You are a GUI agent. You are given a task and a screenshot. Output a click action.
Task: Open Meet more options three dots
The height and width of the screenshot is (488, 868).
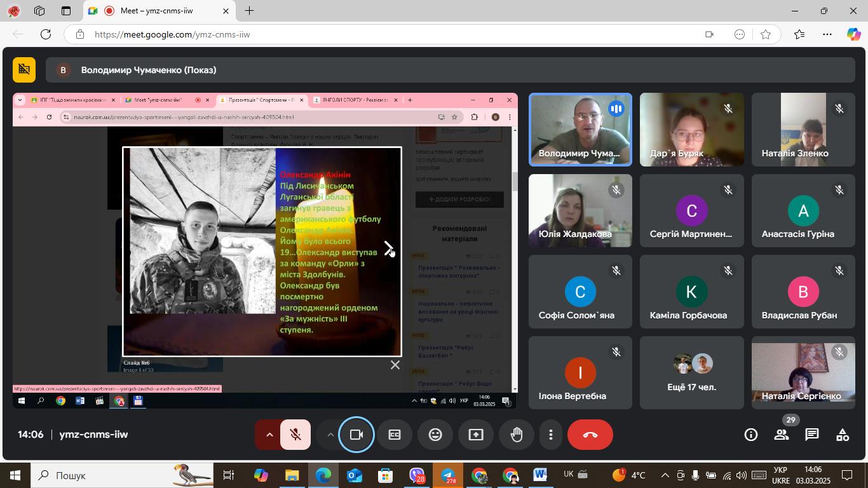551,435
